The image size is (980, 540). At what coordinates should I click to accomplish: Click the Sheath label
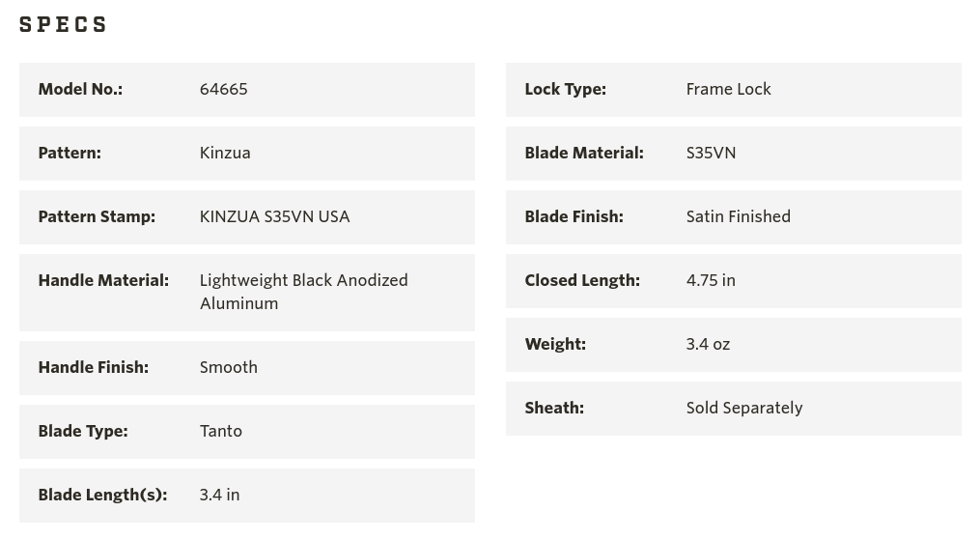(x=554, y=408)
